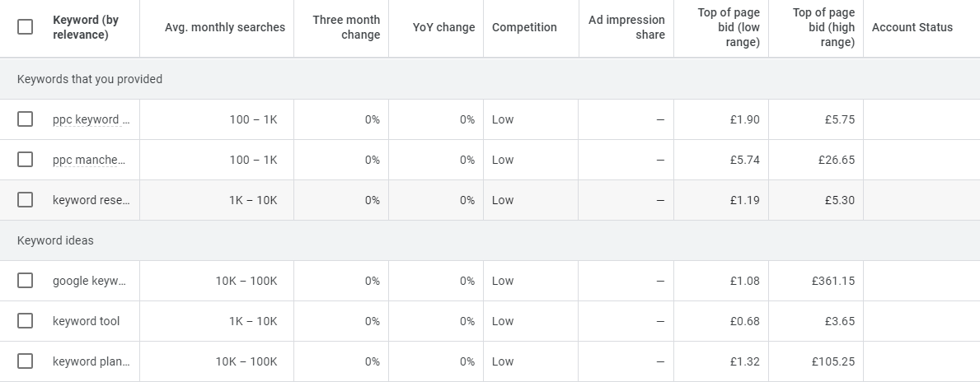Select the ppc manchester keyword checkbox

coord(25,160)
